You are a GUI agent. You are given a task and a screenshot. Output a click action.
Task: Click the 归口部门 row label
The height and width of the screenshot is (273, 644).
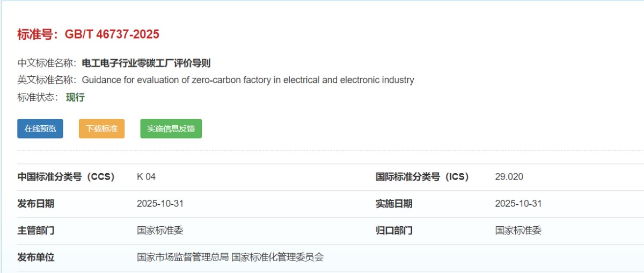click(x=394, y=231)
